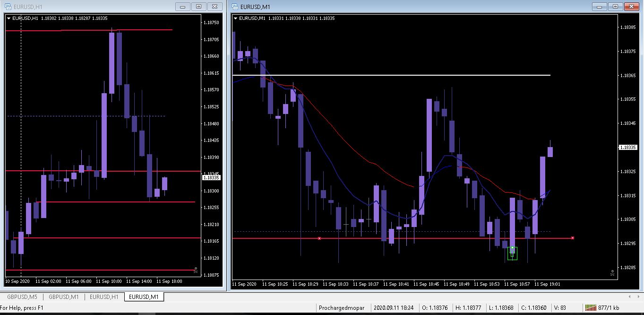Close the EURUSD,H1 chart window
This screenshot has height=315, width=644.
tap(215, 7)
